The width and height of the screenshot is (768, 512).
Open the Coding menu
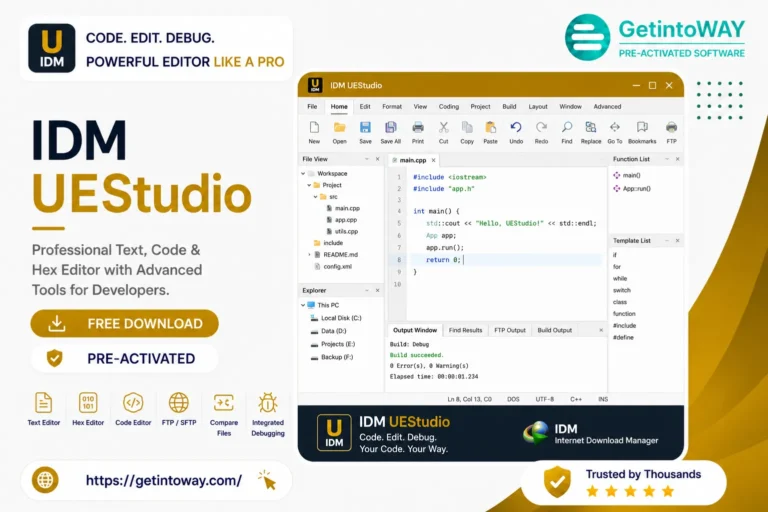pos(449,106)
